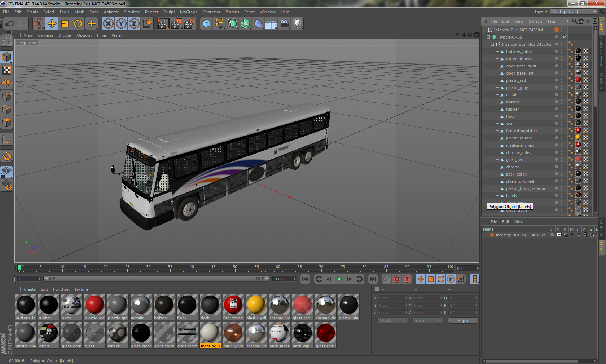The width and height of the screenshot is (606, 364).
Task: Click the current frame 0 F field
Action: (29, 279)
